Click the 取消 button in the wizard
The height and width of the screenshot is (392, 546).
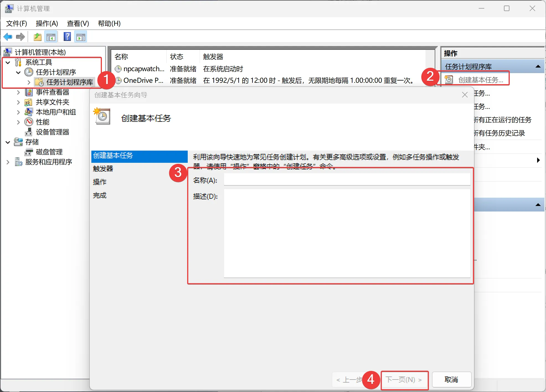point(451,380)
